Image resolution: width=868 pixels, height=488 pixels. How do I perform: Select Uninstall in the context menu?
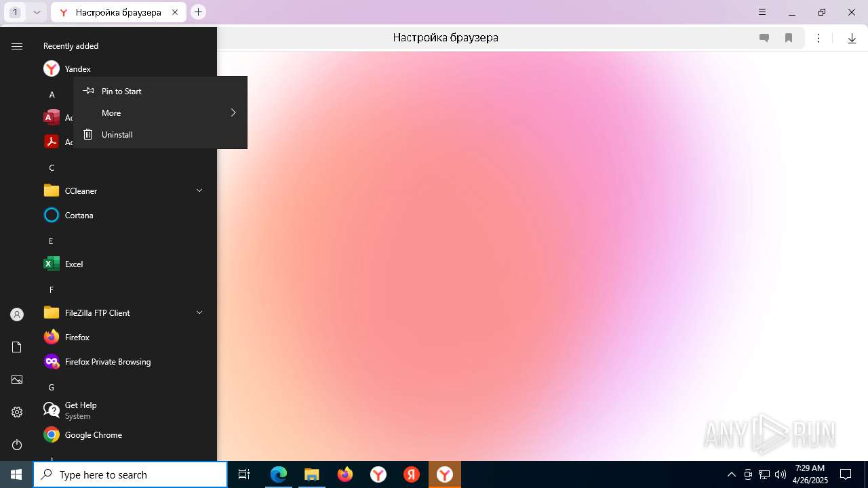click(160, 134)
